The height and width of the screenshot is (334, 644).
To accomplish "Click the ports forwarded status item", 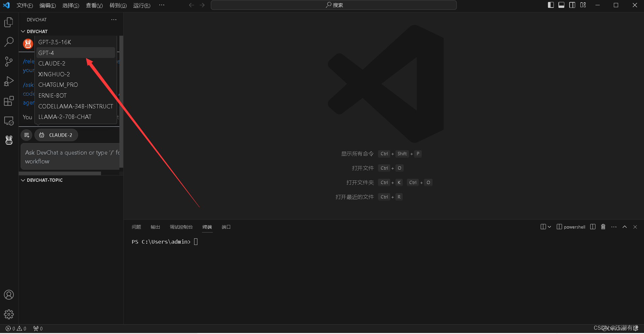I will click(38, 328).
